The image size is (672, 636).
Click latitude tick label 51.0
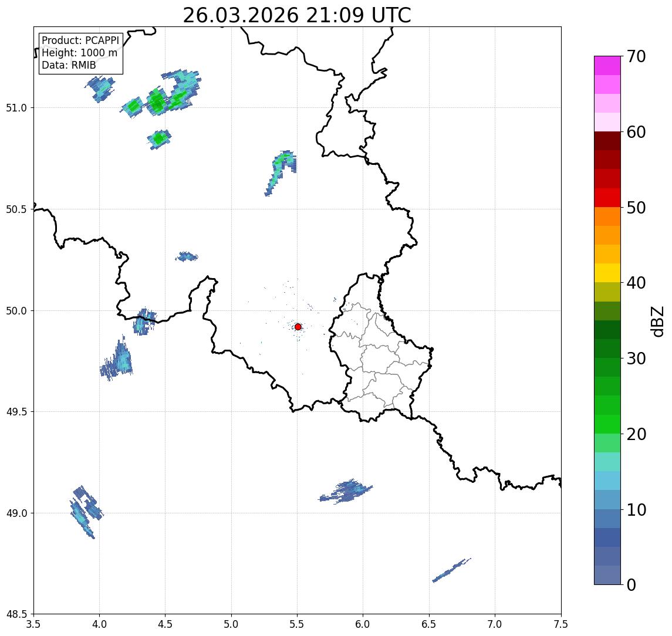(x=16, y=108)
